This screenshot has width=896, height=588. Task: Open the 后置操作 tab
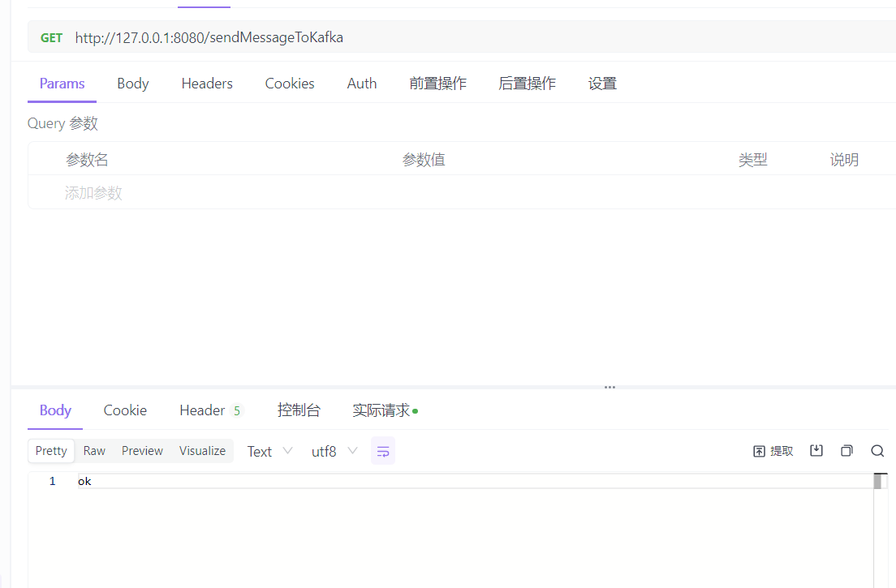527,84
